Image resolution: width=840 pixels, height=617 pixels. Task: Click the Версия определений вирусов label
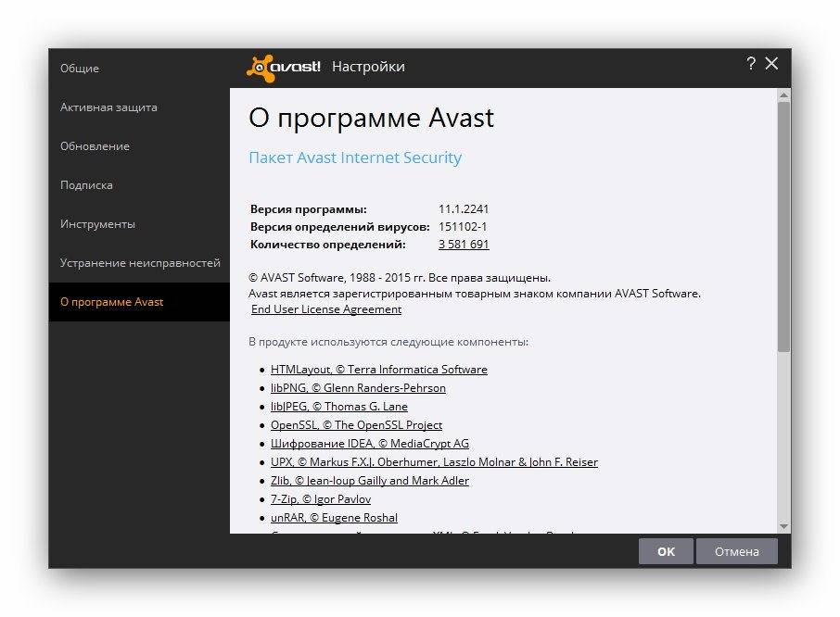coord(339,227)
